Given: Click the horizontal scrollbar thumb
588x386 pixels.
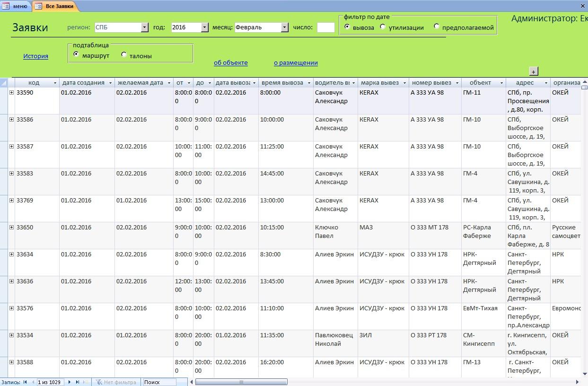Looking at the screenshot, I should pos(241,382).
